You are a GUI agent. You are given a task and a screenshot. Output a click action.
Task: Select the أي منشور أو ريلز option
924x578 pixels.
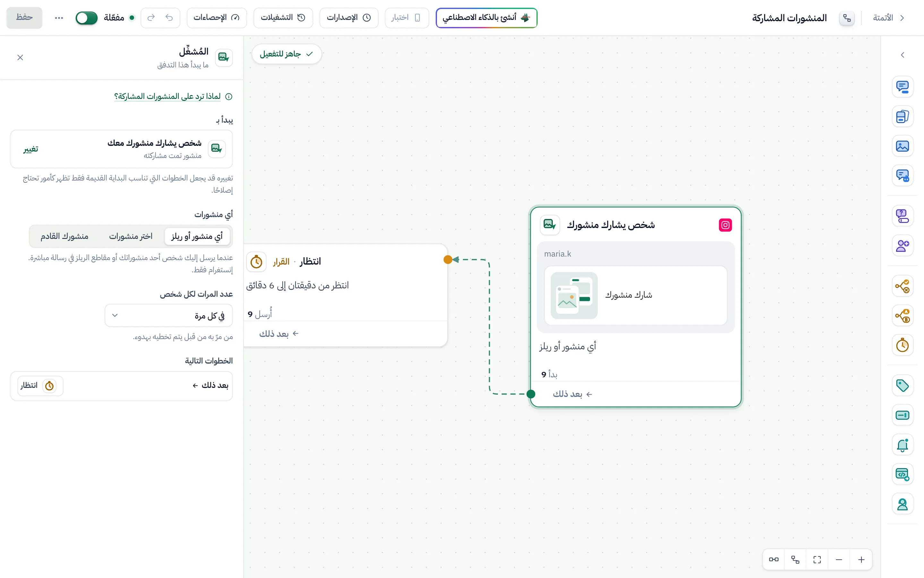point(197,236)
